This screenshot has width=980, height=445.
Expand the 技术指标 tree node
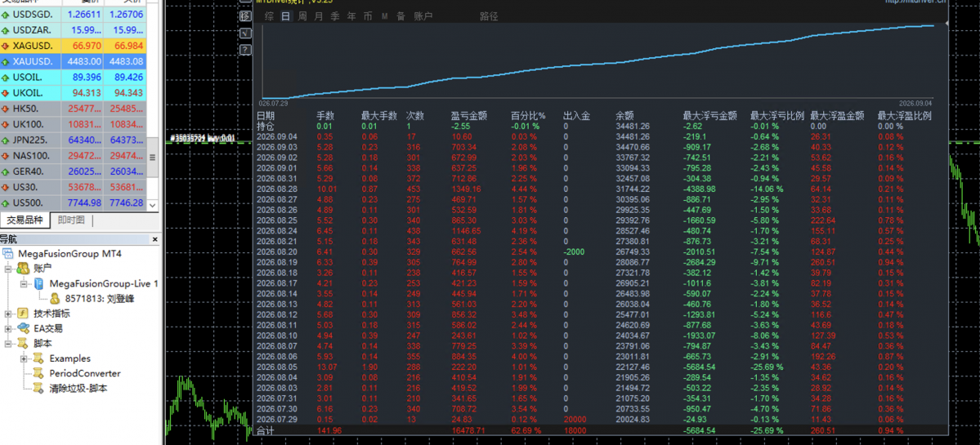click(7, 314)
